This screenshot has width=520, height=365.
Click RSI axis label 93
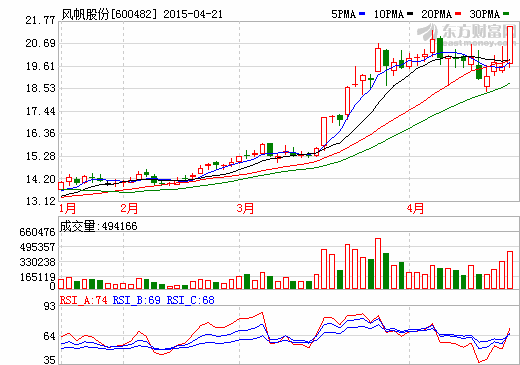coord(50,306)
